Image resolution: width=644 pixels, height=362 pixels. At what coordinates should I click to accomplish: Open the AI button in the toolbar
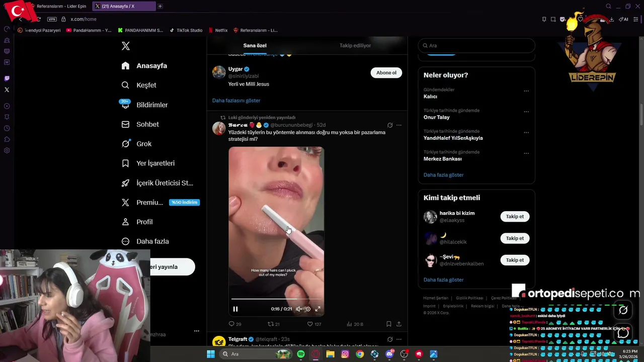click(624, 19)
